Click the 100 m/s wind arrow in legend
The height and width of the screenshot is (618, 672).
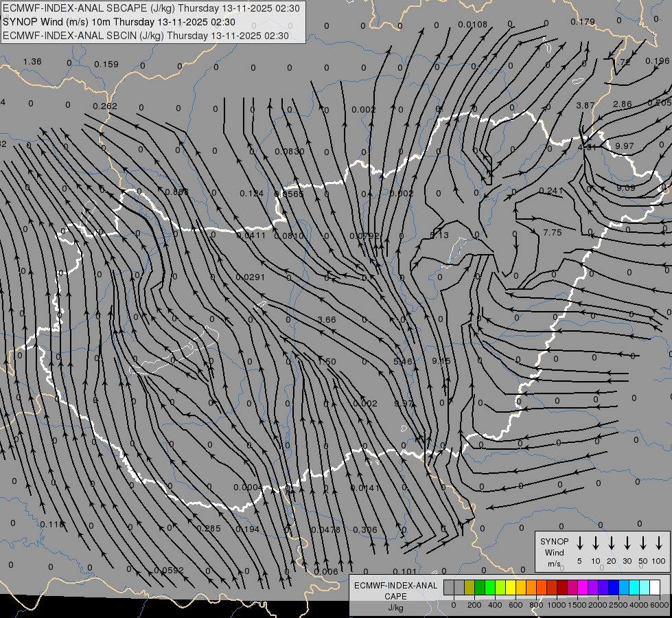pyautogui.click(x=659, y=543)
